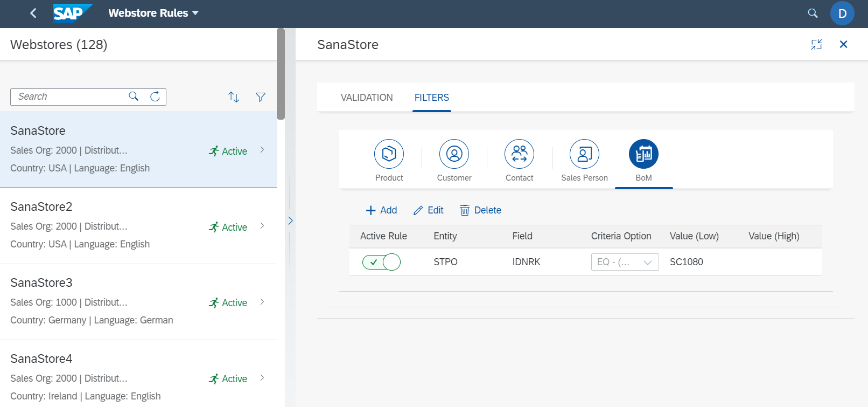Screen dimensions: 868x407
Task: Click Country: Ireland text under SanaStore4
Action: tap(44, 396)
